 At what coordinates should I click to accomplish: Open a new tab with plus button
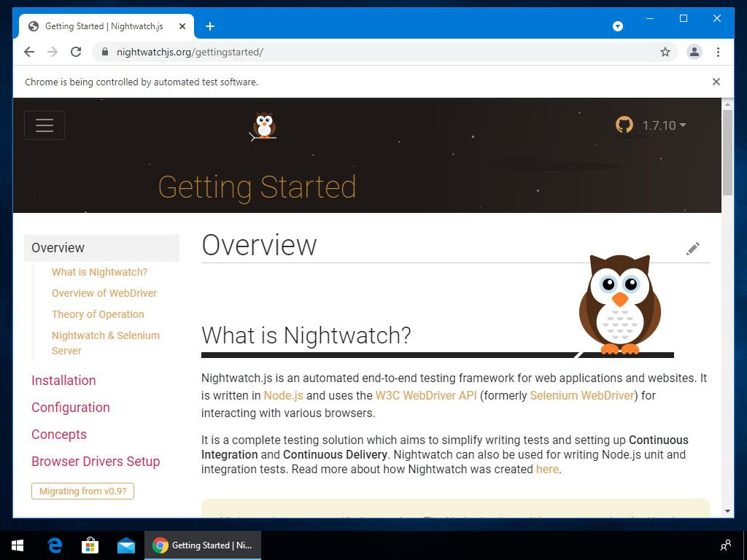[x=209, y=26]
